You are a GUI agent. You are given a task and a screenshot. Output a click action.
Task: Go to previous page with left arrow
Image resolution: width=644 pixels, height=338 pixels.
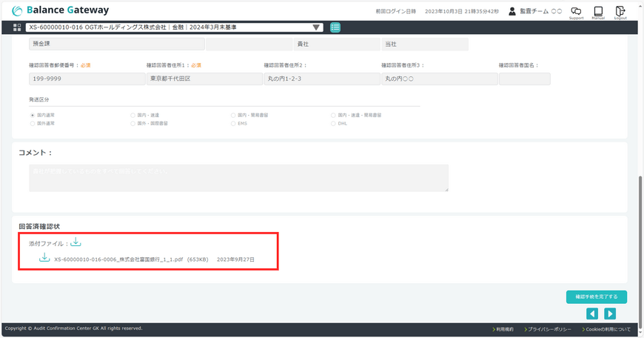coord(592,314)
